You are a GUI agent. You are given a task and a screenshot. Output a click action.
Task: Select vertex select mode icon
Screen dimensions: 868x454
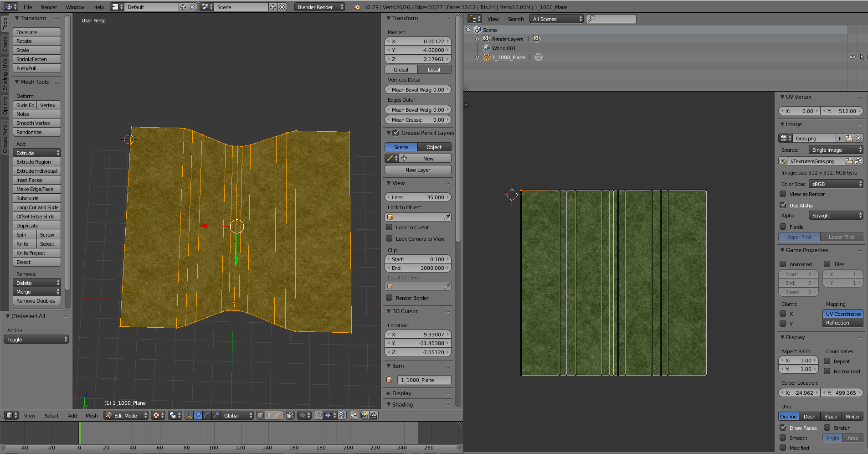(260, 415)
